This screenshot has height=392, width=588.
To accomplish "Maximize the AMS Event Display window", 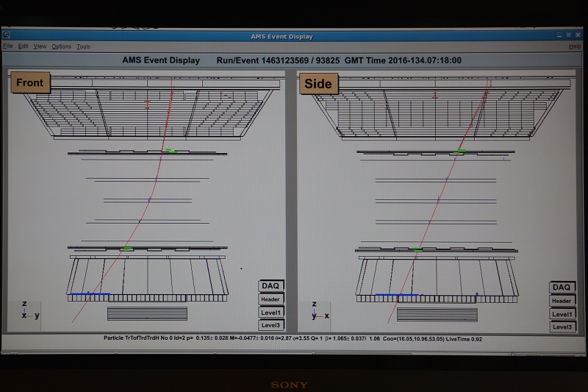I will [x=568, y=35].
